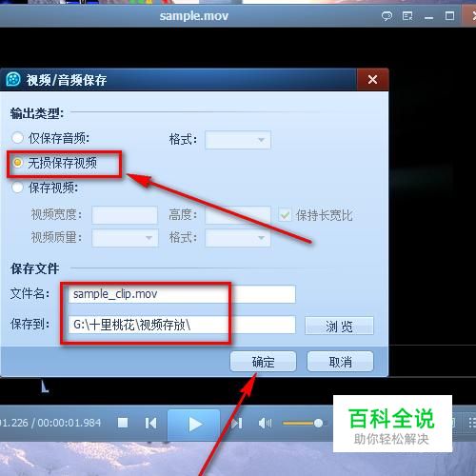Cancel with the 取消 button

340,362
